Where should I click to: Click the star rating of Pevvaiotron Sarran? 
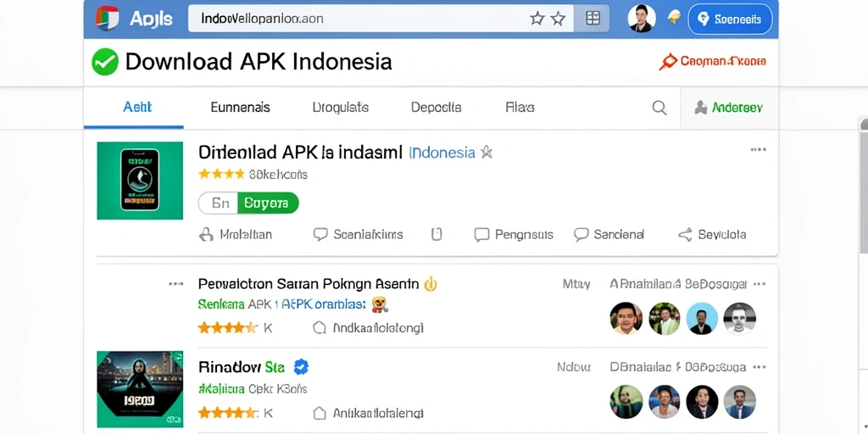point(228,328)
